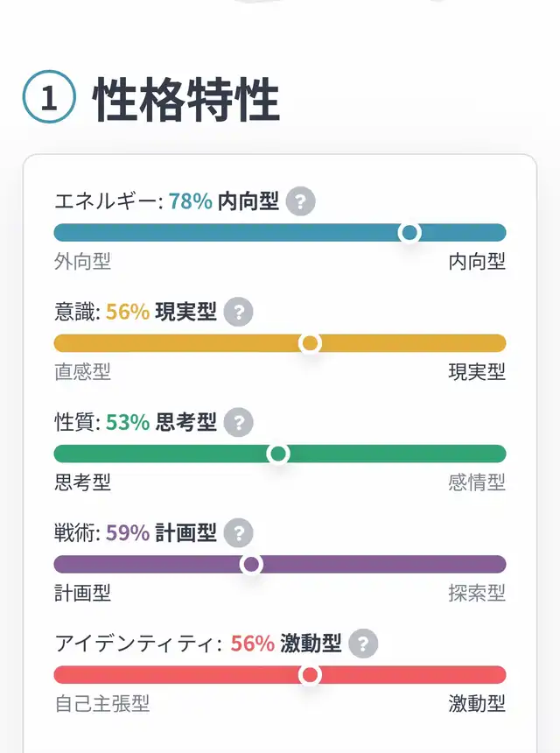Select the 自己主張型 label under the red bar
The width and height of the screenshot is (560, 753).
pyautogui.click(x=101, y=703)
